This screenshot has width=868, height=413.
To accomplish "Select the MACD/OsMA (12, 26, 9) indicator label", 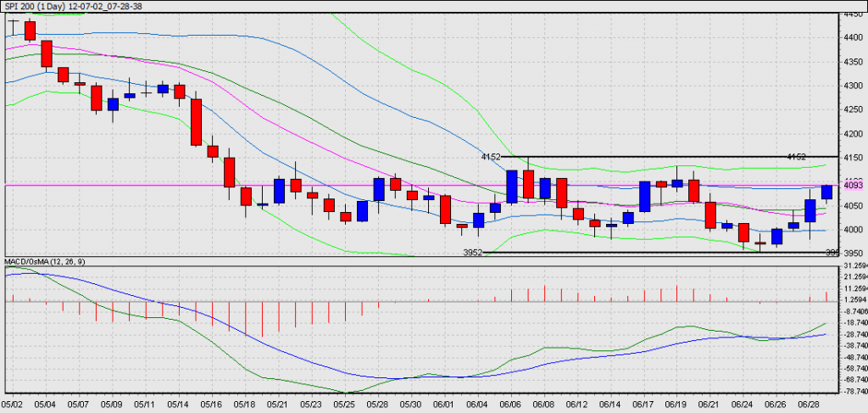I will point(46,260).
